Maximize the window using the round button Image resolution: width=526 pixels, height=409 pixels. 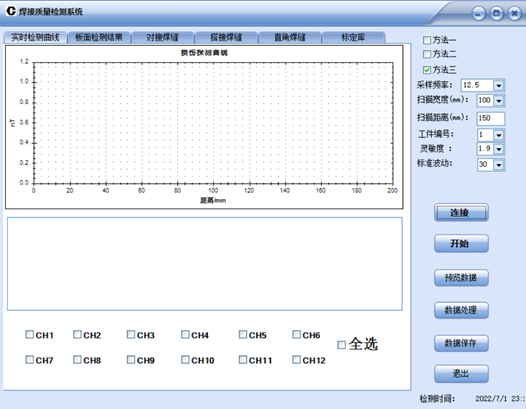tap(496, 13)
